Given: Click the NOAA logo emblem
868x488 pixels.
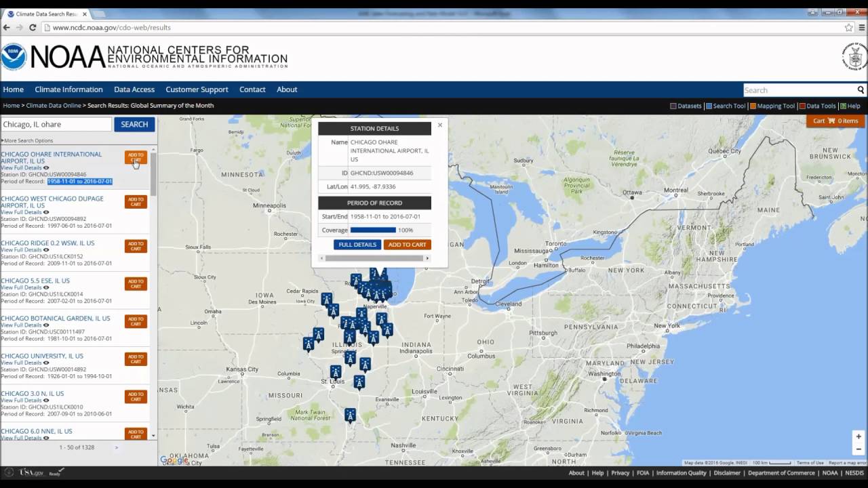Looking at the screenshot, I should (x=14, y=57).
